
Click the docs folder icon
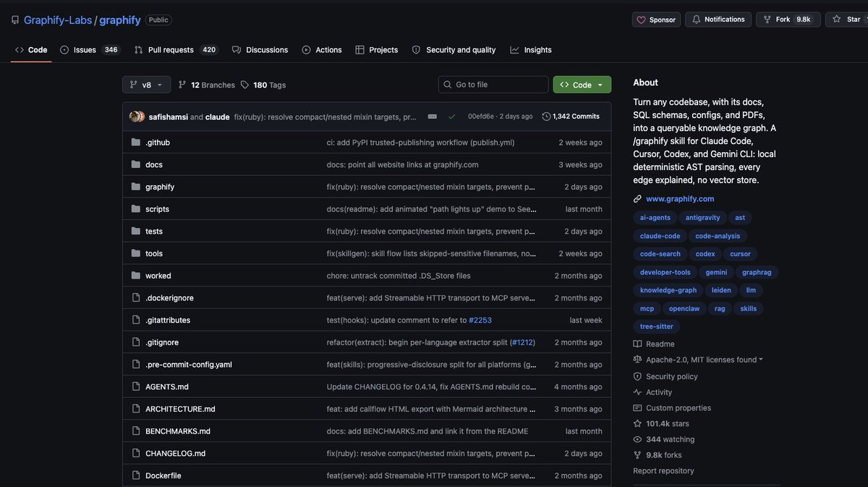(136, 164)
